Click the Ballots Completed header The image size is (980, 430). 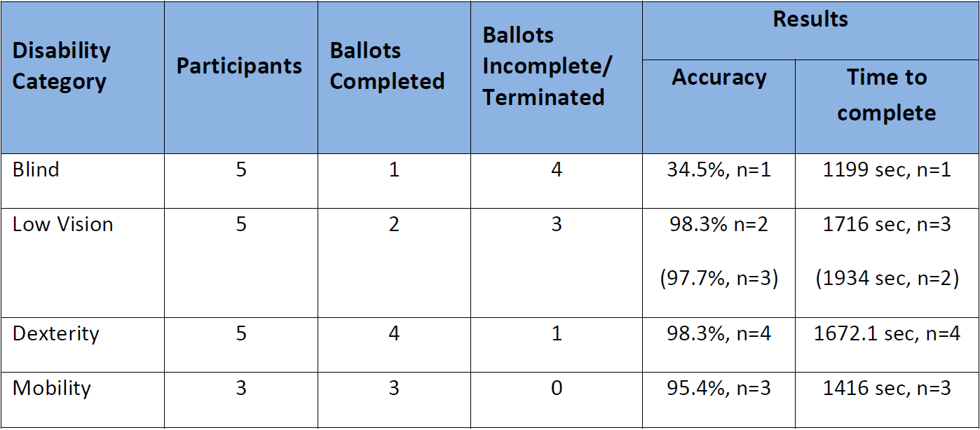click(x=394, y=77)
